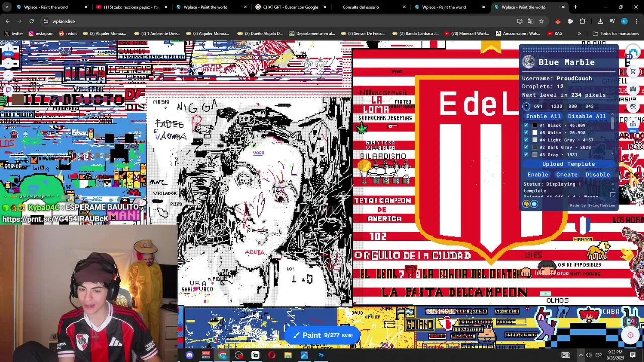Image resolution: width=644 pixels, height=362 pixels.
Task: Open the tab search dropdown arrow
Action: click(7, 7)
